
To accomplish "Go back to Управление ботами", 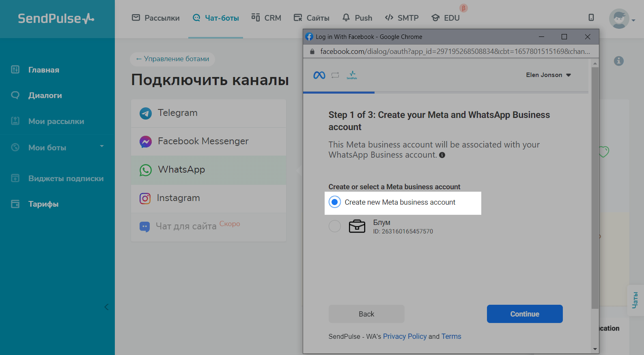I will click(x=172, y=59).
